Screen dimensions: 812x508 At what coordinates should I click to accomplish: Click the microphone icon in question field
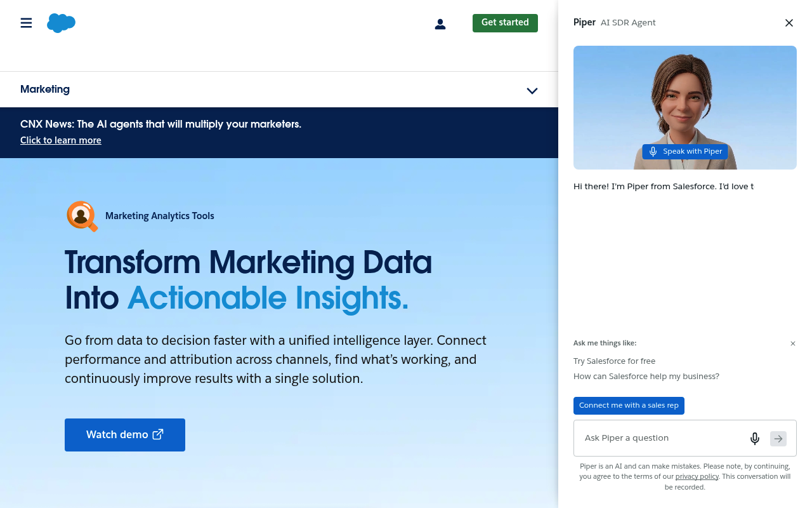pyautogui.click(x=755, y=438)
